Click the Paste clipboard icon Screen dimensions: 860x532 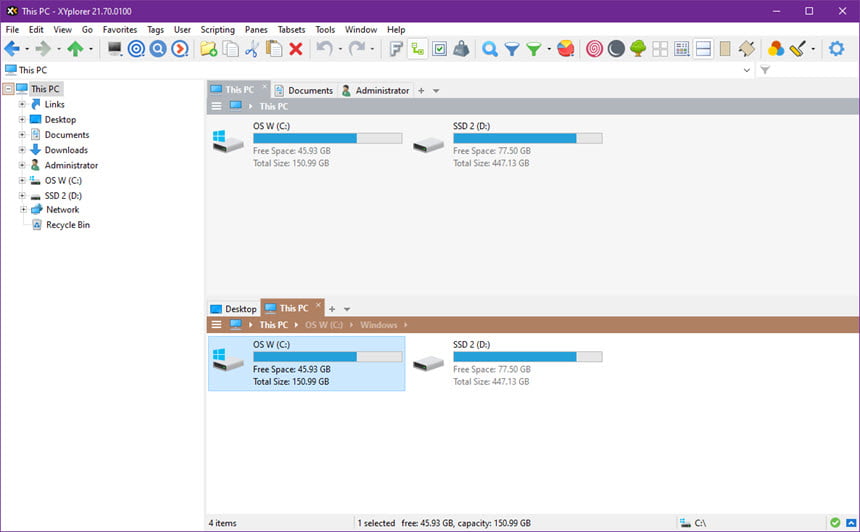274,49
